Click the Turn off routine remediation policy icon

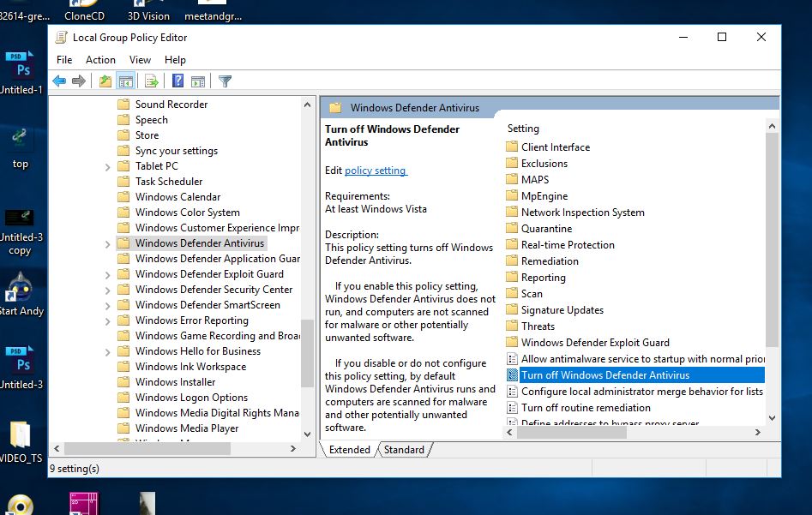[x=512, y=408]
